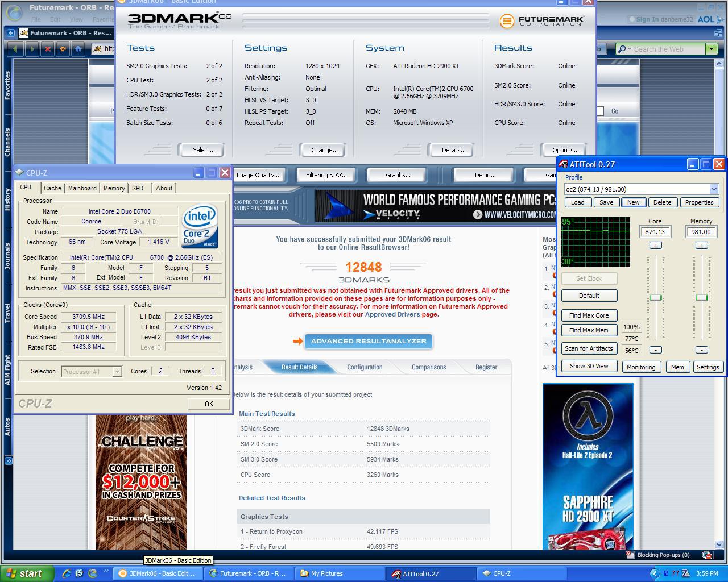The height and width of the screenshot is (582, 728).
Task: Click the new tab plus icon
Action: [10, 33]
